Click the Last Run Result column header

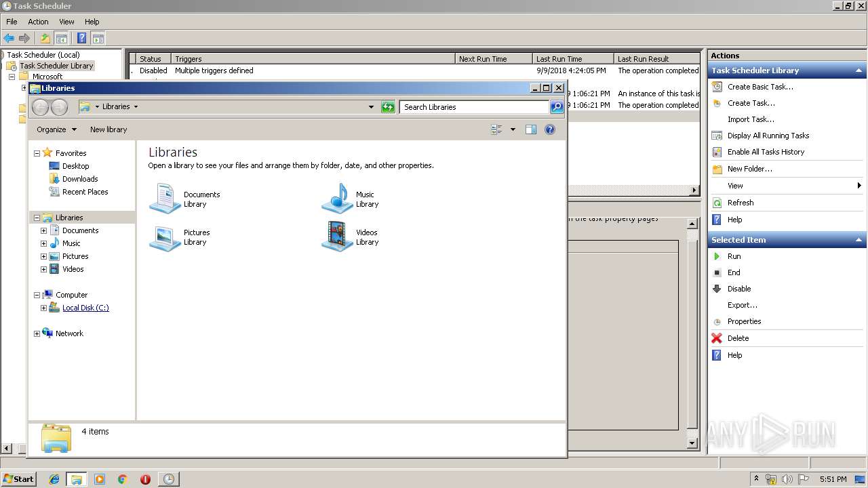(656, 59)
